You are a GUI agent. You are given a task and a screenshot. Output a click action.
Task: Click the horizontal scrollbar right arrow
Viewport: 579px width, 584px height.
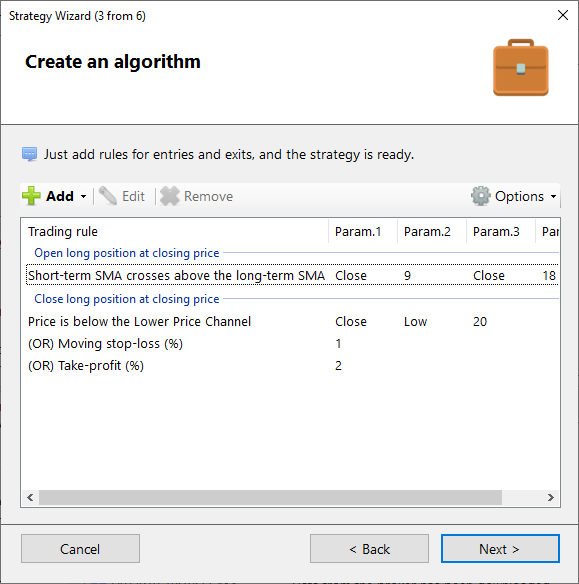[x=551, y=498]
